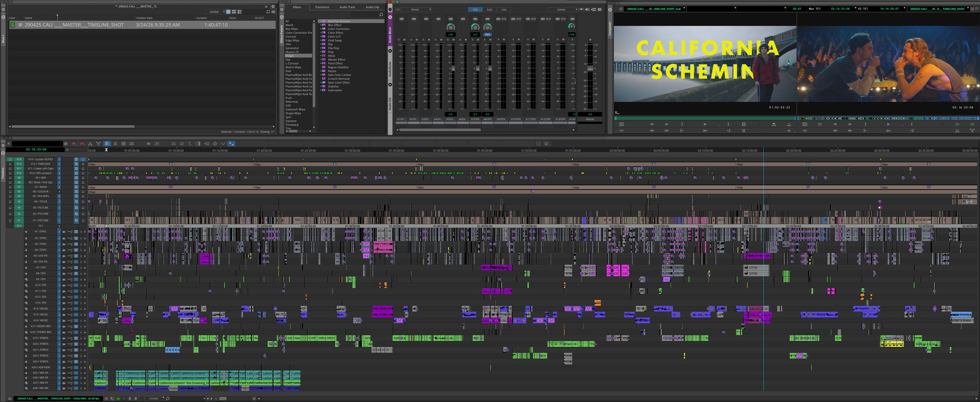Switch to the Transitions tab
This screenshot has width=980, height=402.
(x=322, y=7)
